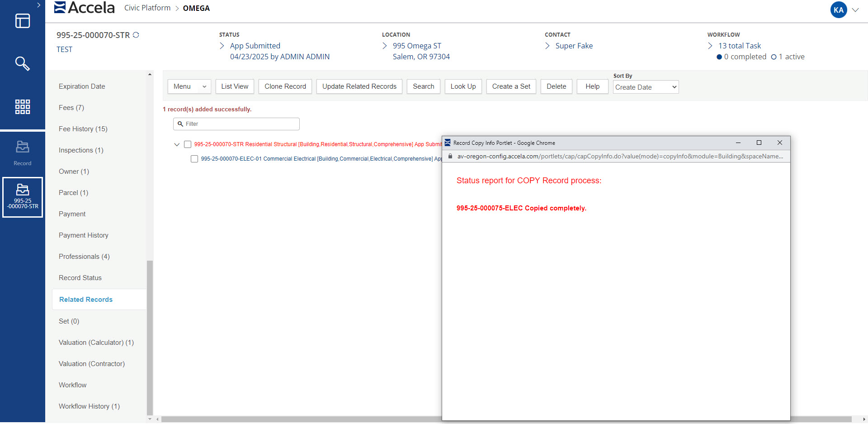
Task: Open the Sort By Create Date dropdown
Action: (x=646, y=87)
